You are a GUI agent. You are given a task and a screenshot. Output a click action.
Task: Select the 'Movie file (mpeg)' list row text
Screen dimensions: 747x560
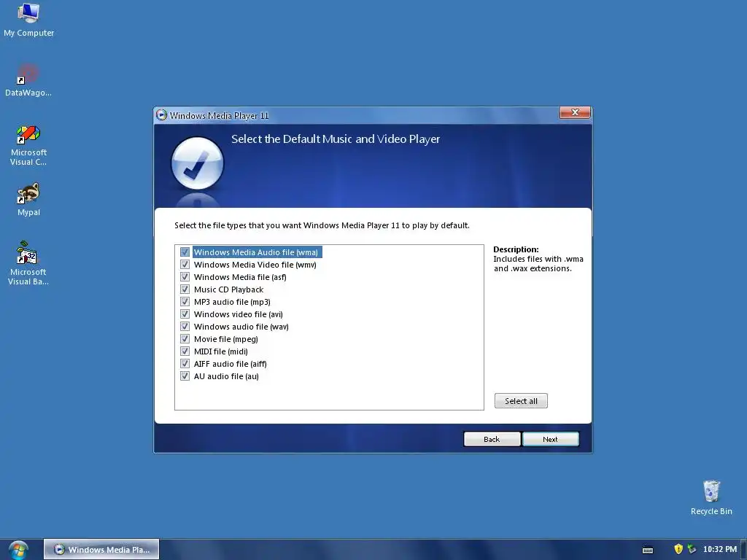(226, 339)
